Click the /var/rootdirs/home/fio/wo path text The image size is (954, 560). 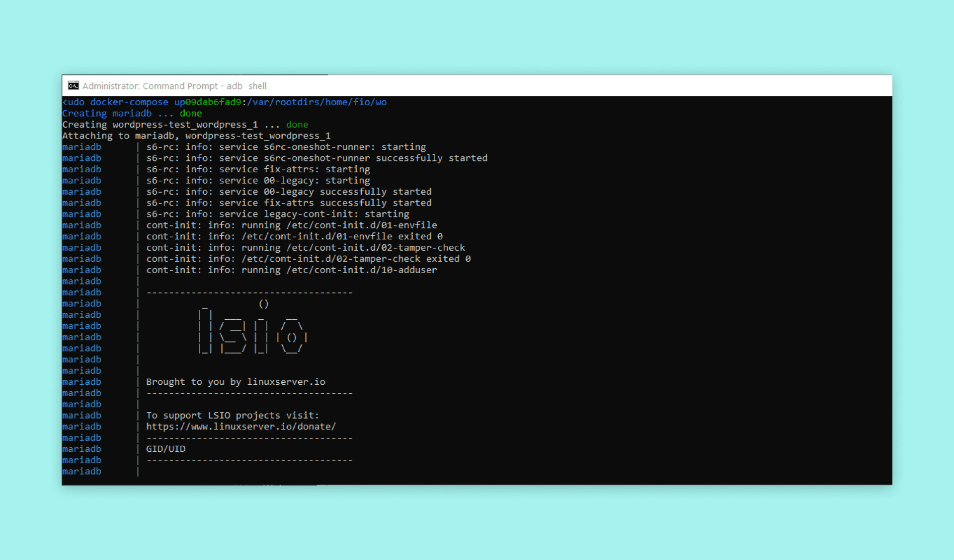317,102
